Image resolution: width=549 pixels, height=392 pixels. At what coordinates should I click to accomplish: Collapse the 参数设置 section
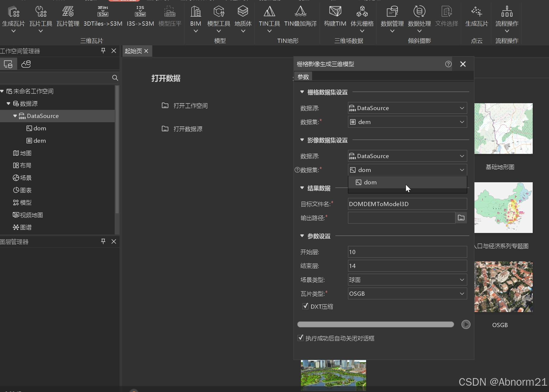coord(302,236)
